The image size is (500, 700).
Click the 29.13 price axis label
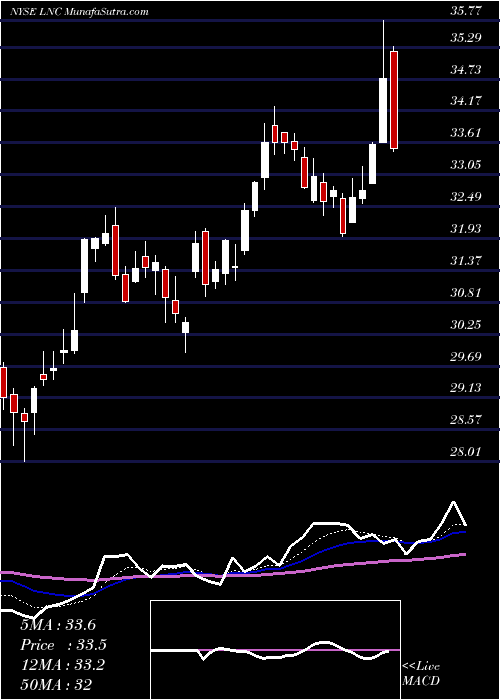[x=465, y=388]
